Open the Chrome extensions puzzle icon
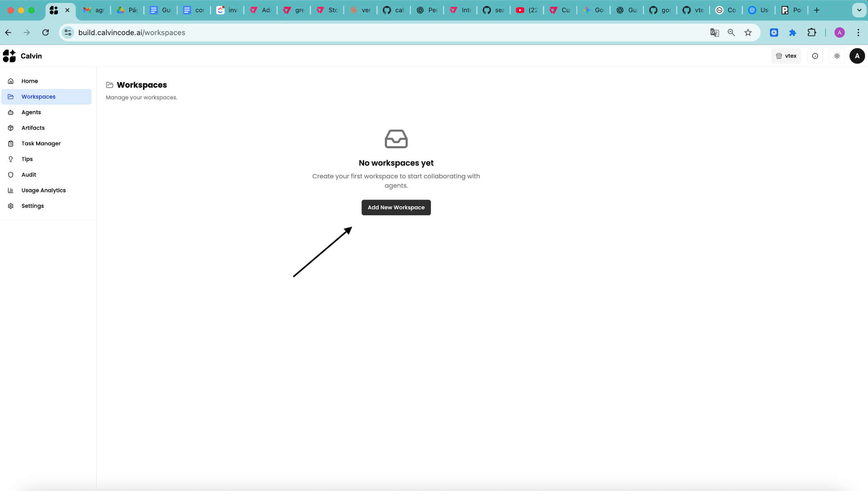Screen dimensions: 868x491 pos(811,33)
